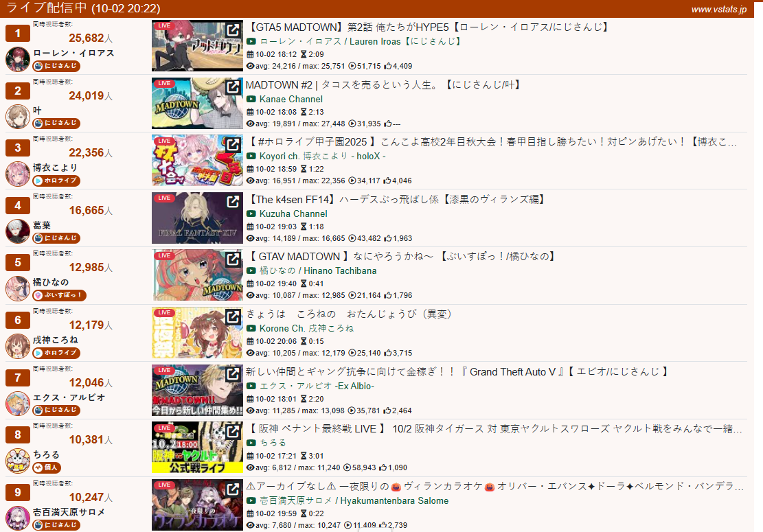This screenshot has width=763, height=532.
Task: Open ちろる channel link
Action: (x=273, y=443)
